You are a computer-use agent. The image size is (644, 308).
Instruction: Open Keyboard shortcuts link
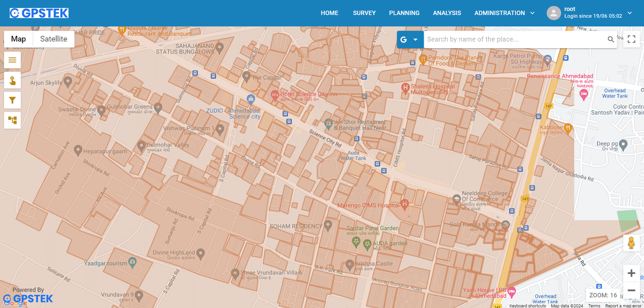[528, 306]
